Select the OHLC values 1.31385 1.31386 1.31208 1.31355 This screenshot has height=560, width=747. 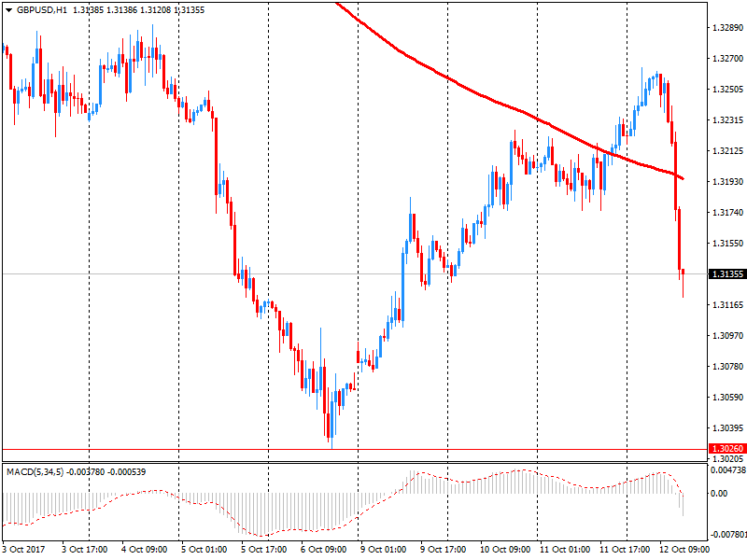pos(138,10)
